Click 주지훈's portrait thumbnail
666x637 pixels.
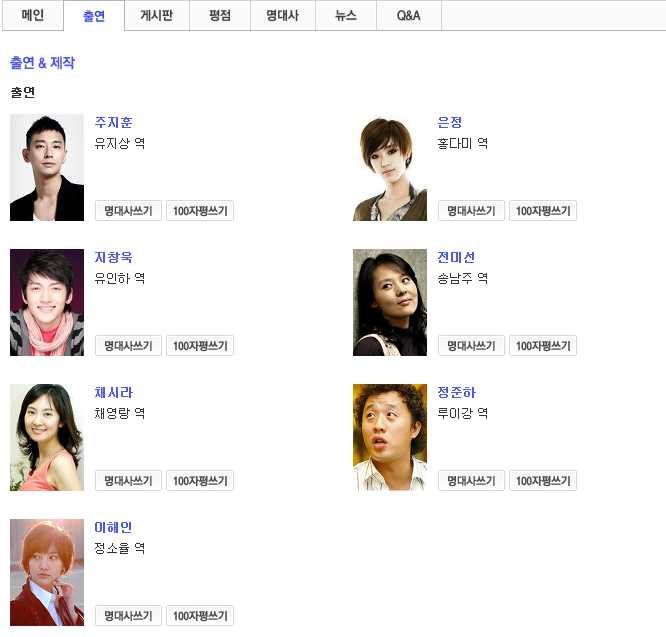(x=47, y=167)
